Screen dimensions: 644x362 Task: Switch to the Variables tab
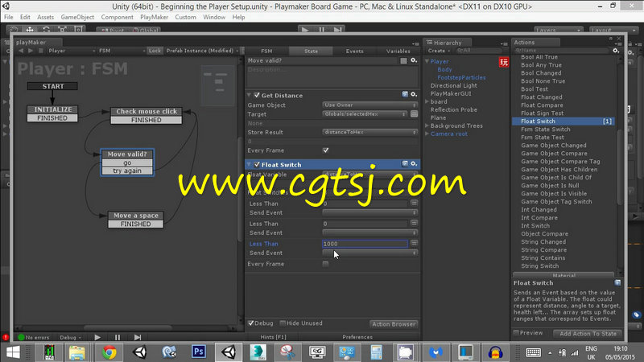[x=398, y=51]
